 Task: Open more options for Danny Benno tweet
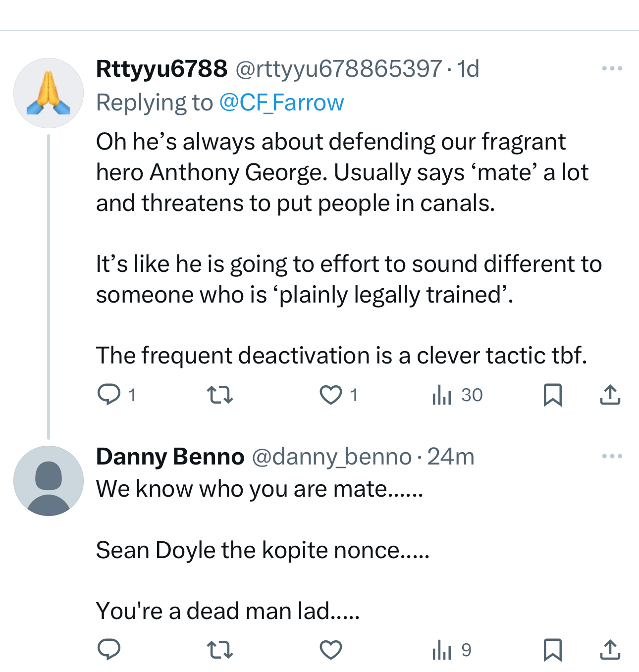point(612,456)
